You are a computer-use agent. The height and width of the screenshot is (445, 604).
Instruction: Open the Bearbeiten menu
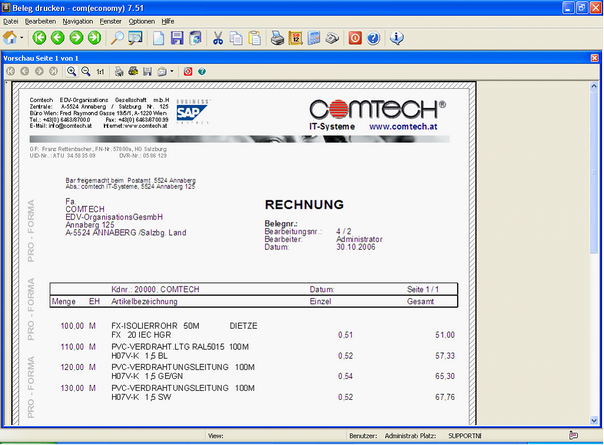click(40, 21)
